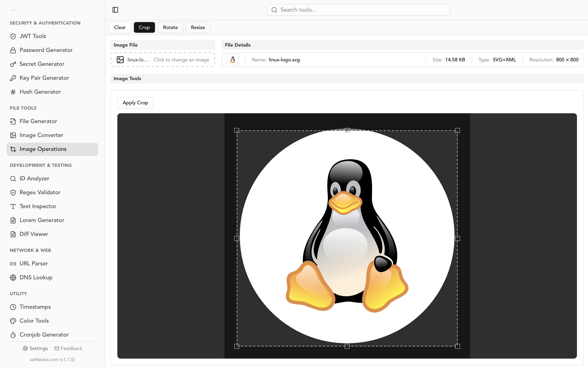The height and width of the screenshot is (368, 588).
Task: Click the selfdevkit.com version text
Action: click(52, 359)
